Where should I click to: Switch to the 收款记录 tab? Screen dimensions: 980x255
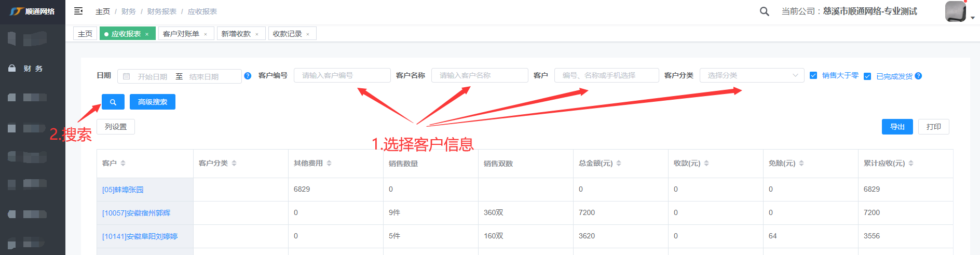[287, 34]
